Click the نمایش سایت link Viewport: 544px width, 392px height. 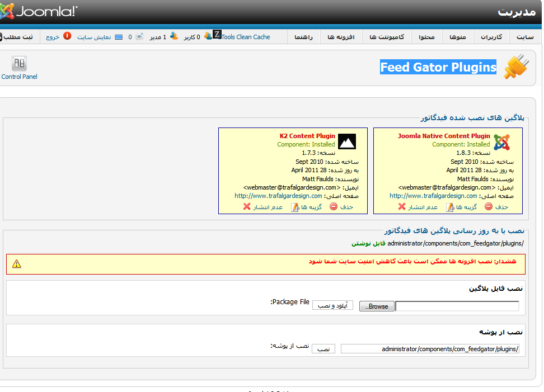(x=94, y=37)
